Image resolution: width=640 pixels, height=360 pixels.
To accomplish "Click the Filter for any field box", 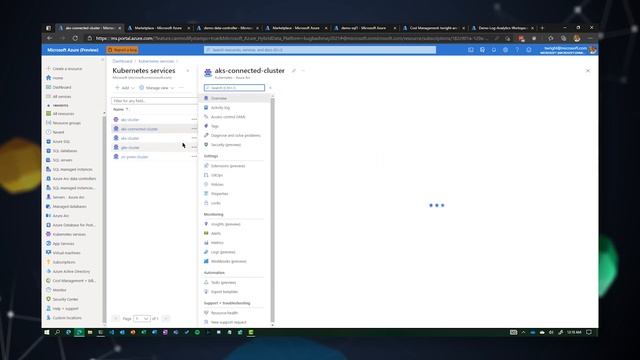I will (155, 101).
